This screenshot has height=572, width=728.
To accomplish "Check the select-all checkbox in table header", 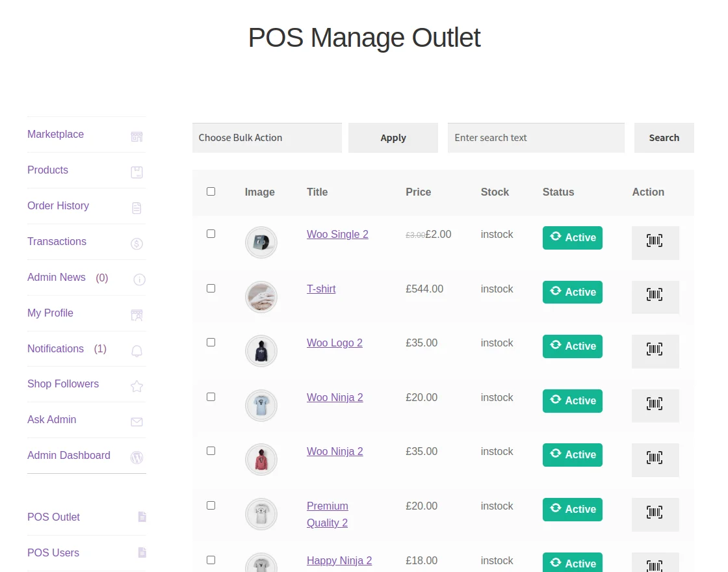I will tap(211, 191).
